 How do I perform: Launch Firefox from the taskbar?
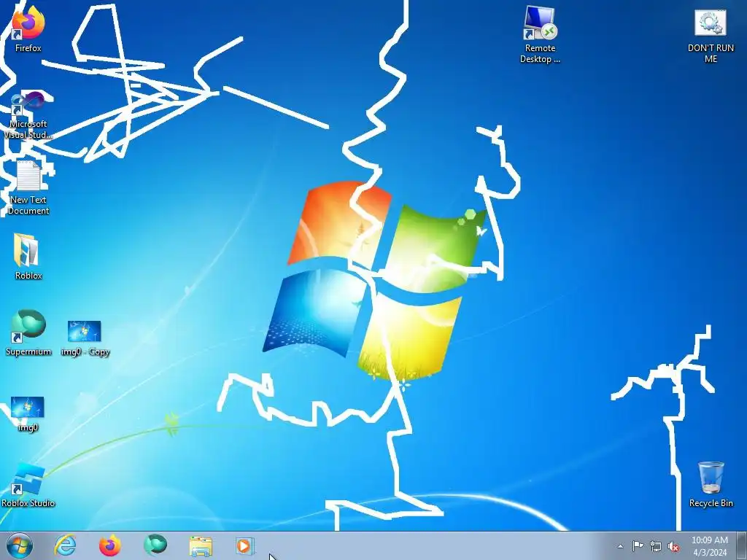coord(110,545)
